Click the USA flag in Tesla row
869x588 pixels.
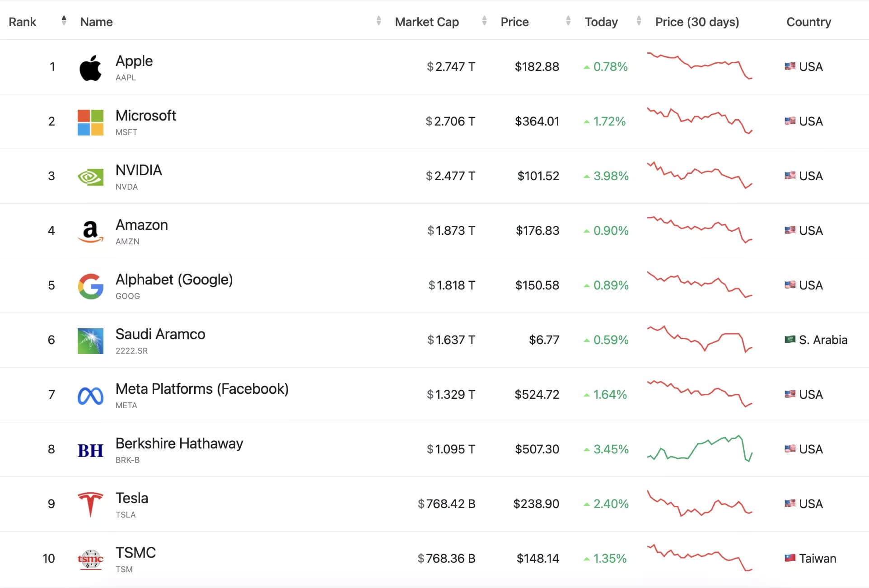click(790, 504)
